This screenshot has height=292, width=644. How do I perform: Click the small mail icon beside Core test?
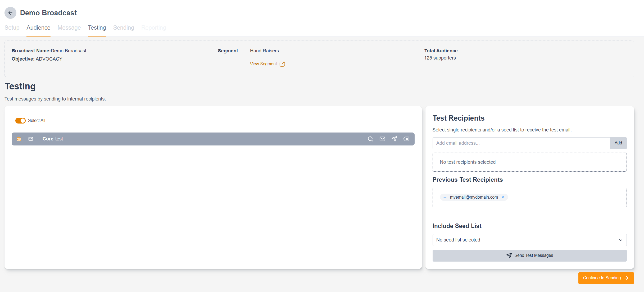click(x=31, y=139)
